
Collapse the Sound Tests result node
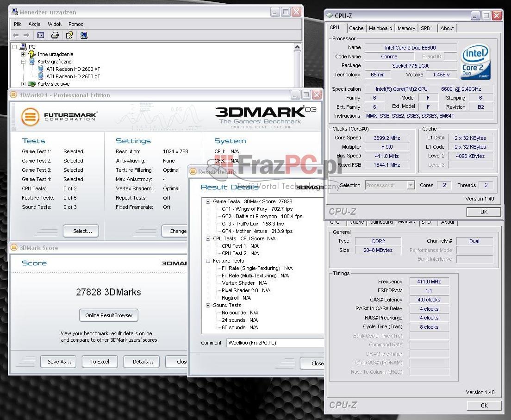point(208,305)
